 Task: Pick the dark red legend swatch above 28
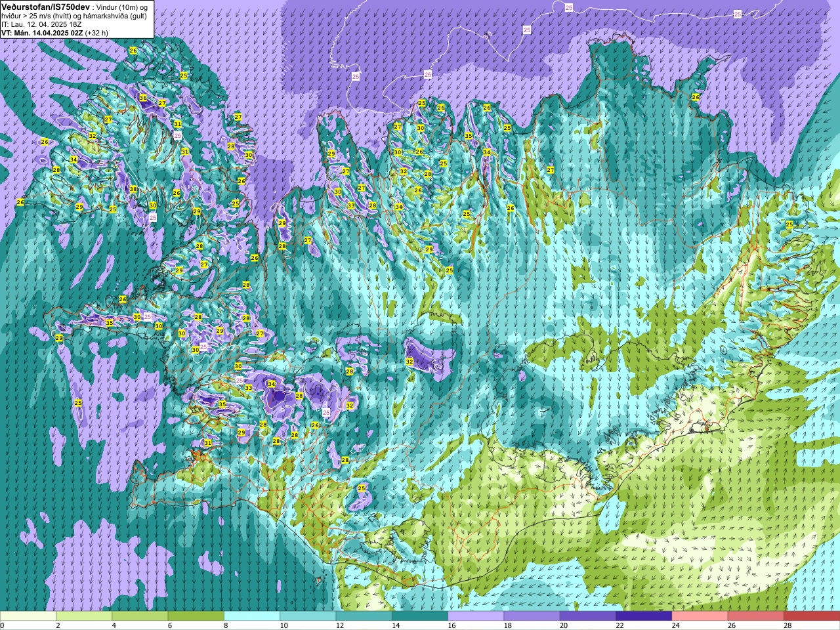pos(812,616)
